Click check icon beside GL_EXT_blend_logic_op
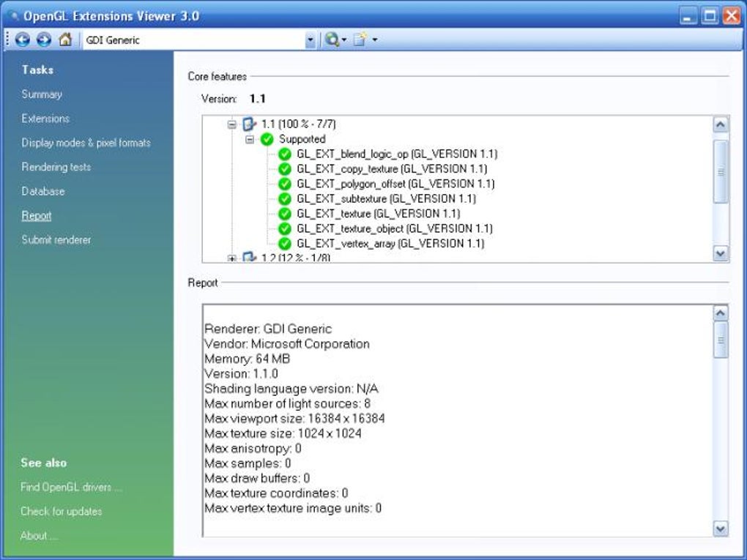This screenshot has height=560, width=747. (285, 154)
